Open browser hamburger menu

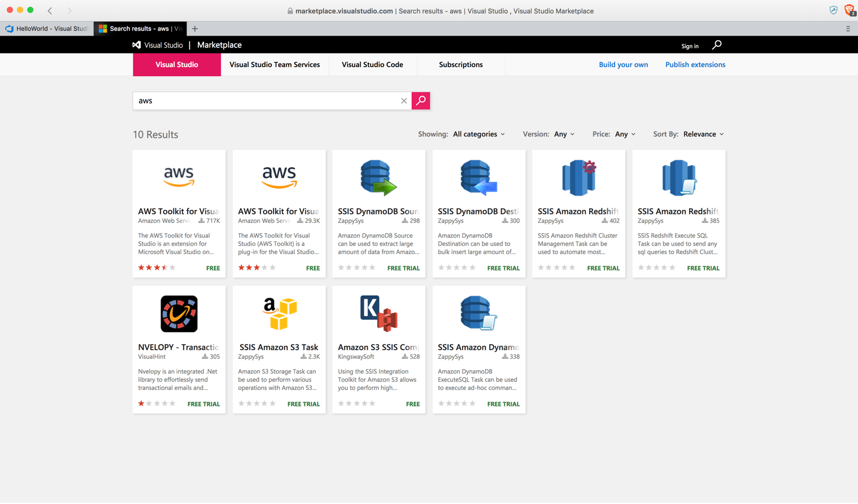[848, 29]
